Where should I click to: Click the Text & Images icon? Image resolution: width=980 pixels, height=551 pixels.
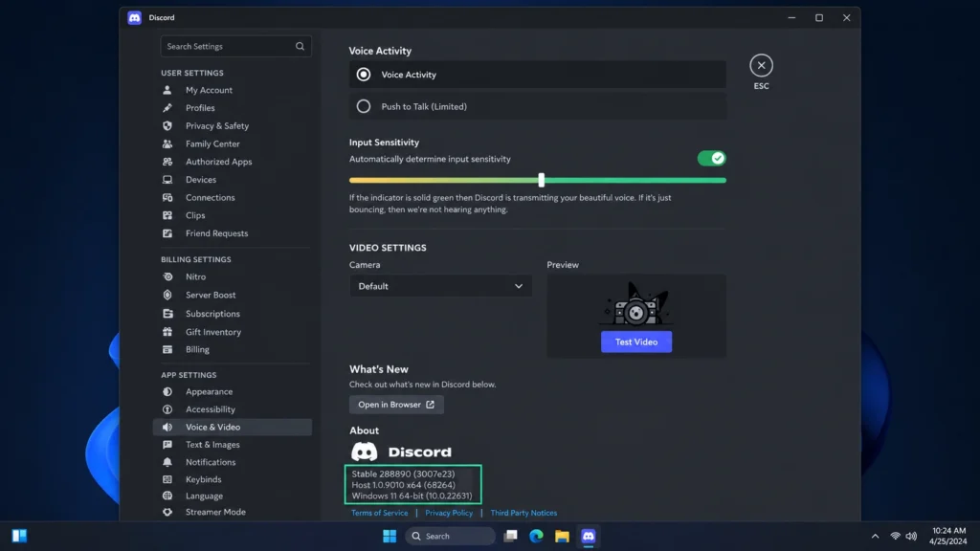(x=167, y=445)
